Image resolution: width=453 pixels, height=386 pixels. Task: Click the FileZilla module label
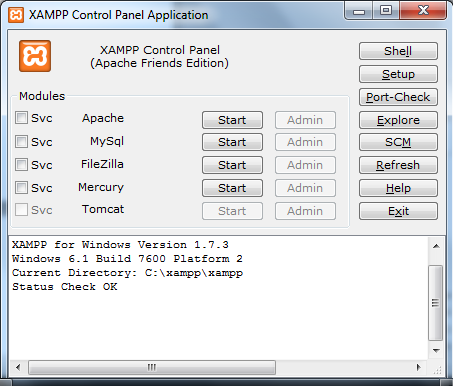[x=102, y=164]
